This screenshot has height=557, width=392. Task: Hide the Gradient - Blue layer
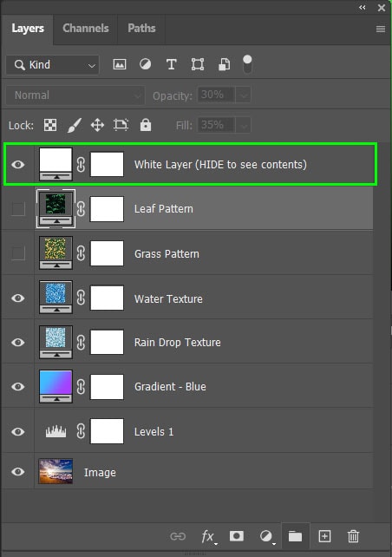[x=17, y=386]
